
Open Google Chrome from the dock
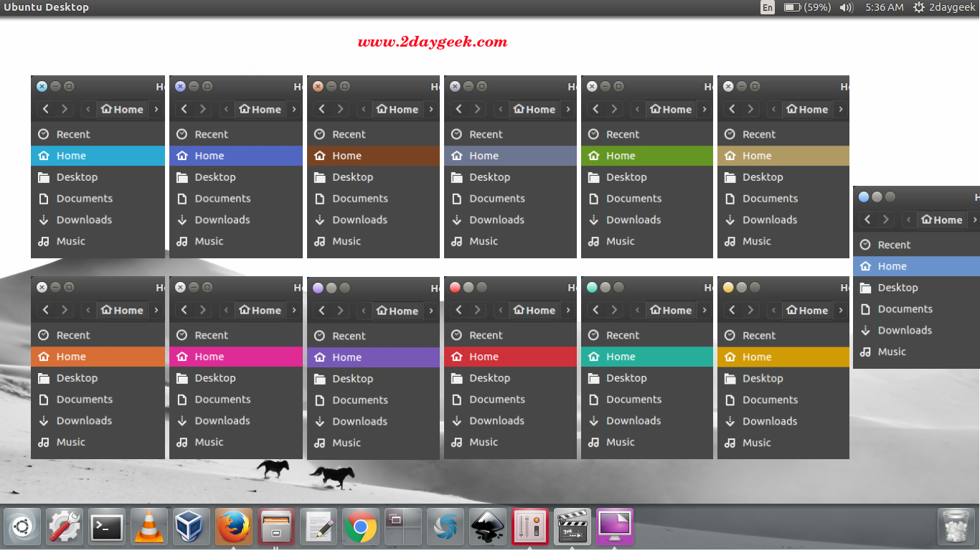tap(361, 528)
